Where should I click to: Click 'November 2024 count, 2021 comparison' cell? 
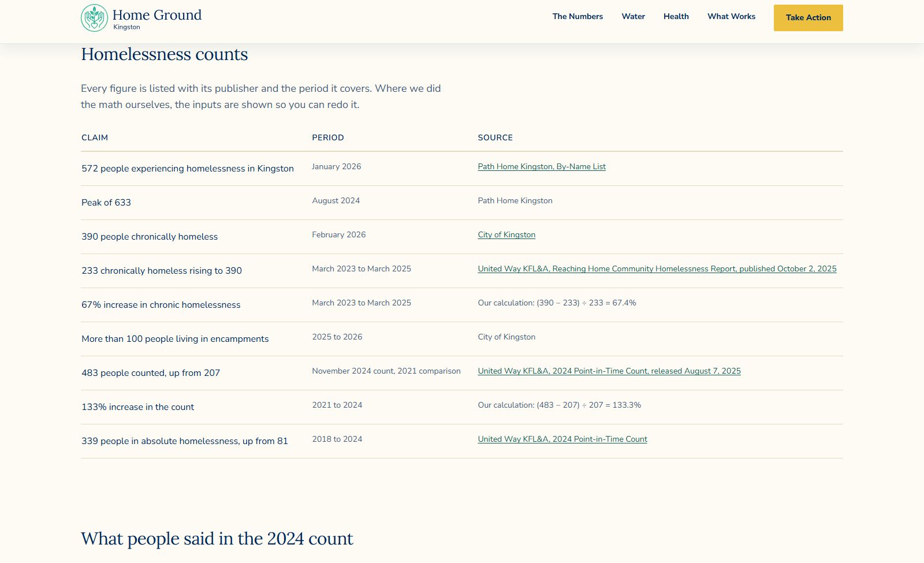click(386, 371)
